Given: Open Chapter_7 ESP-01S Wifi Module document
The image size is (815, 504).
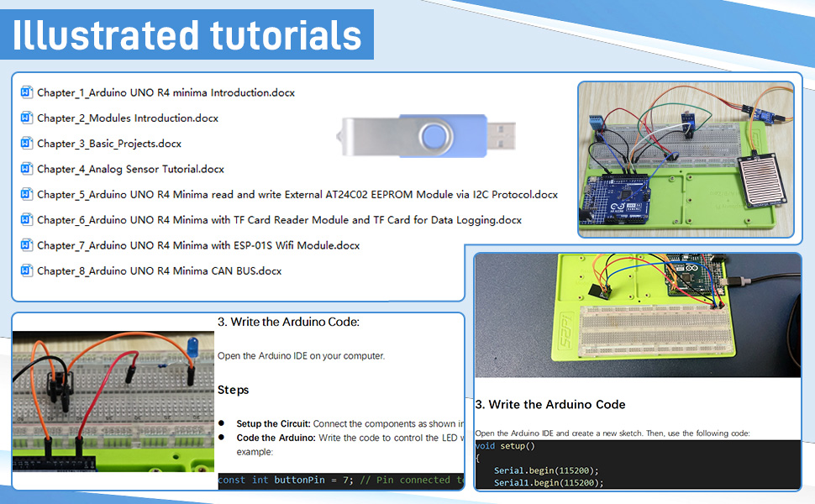Looking at the screenshot, I should point(210,245).
